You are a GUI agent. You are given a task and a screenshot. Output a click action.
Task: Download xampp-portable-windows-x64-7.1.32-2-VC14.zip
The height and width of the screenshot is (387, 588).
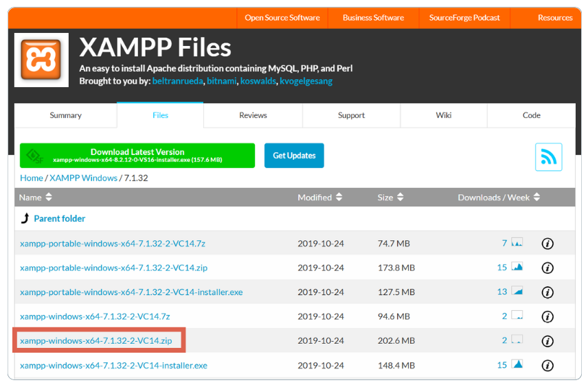pyautogui.click(x=113, y=268)
